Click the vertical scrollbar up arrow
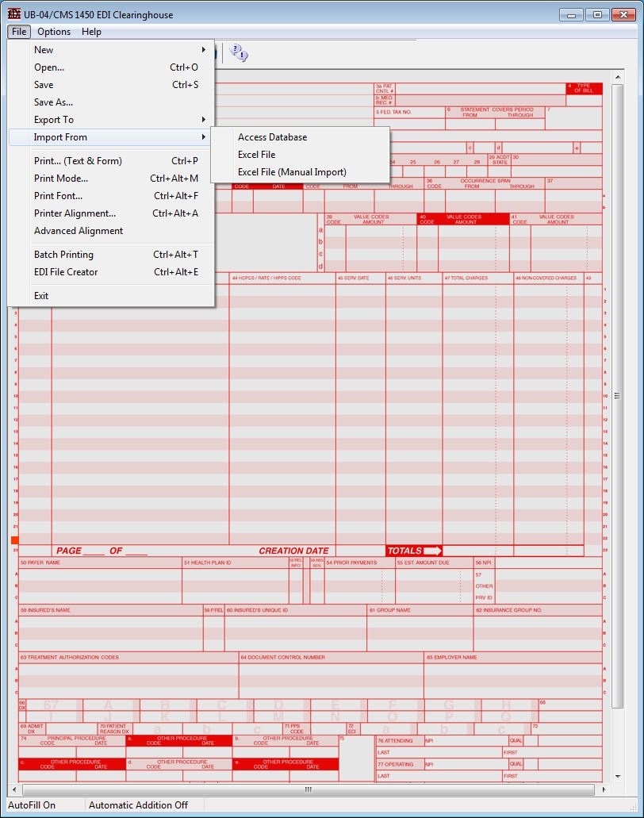The height and width of the screenshot is (818, 644). (x=617, y=77)
